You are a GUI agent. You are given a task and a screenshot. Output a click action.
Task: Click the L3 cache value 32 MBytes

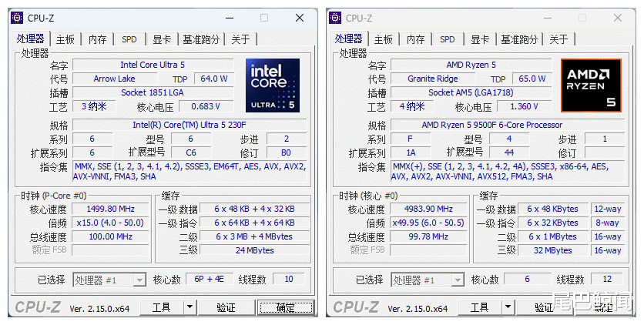pos(553,250)
